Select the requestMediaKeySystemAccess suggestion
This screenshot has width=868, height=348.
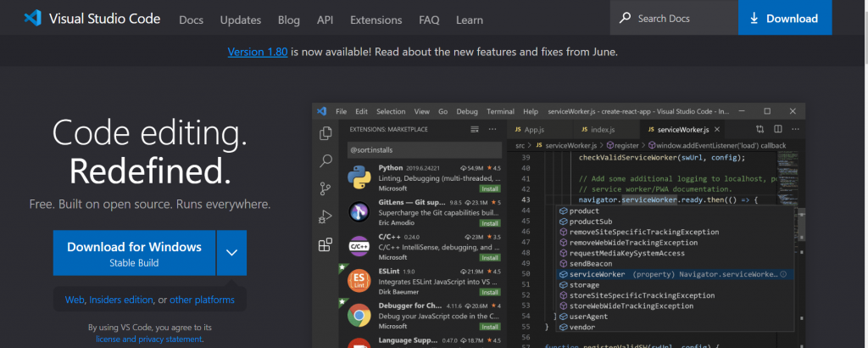[675, 253]
